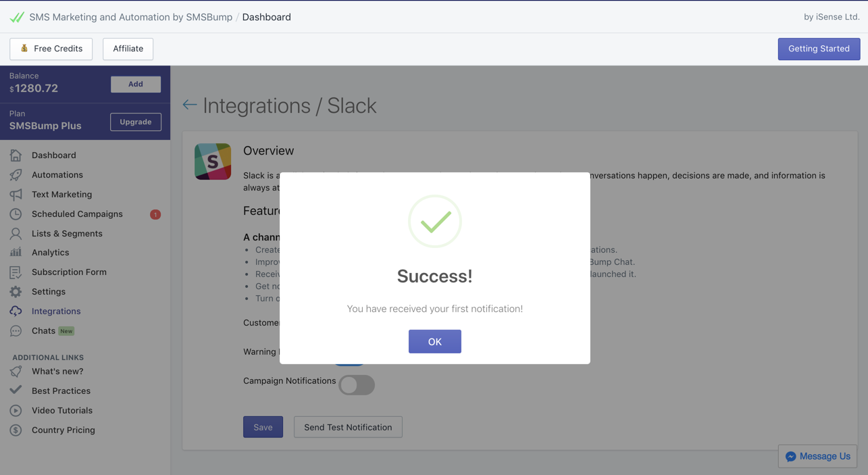This screenshot has width=868, height=475.
Task: Open the Message Us chat button
Action: click(817, 457)
